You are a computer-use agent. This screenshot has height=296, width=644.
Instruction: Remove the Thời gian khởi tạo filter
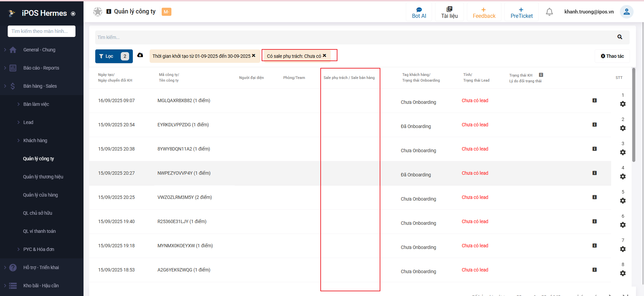pos(254,56)
